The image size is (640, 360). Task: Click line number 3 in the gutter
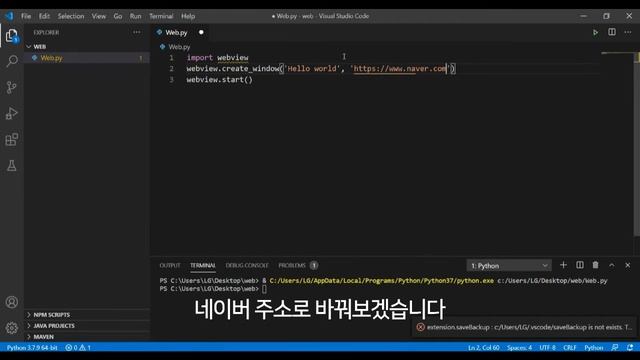pos(171,80)
